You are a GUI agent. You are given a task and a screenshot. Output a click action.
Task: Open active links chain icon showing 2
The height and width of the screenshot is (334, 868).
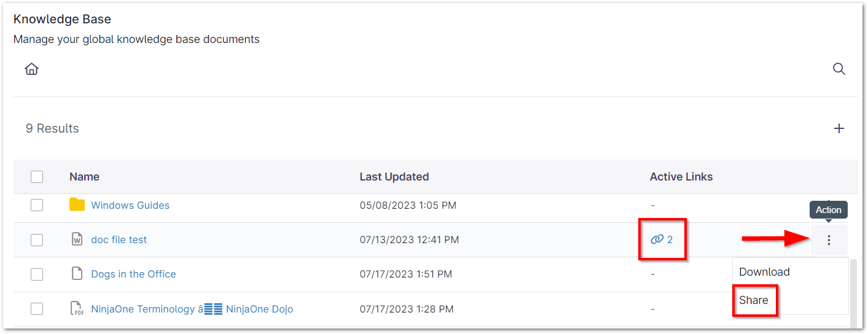(657, 239)
